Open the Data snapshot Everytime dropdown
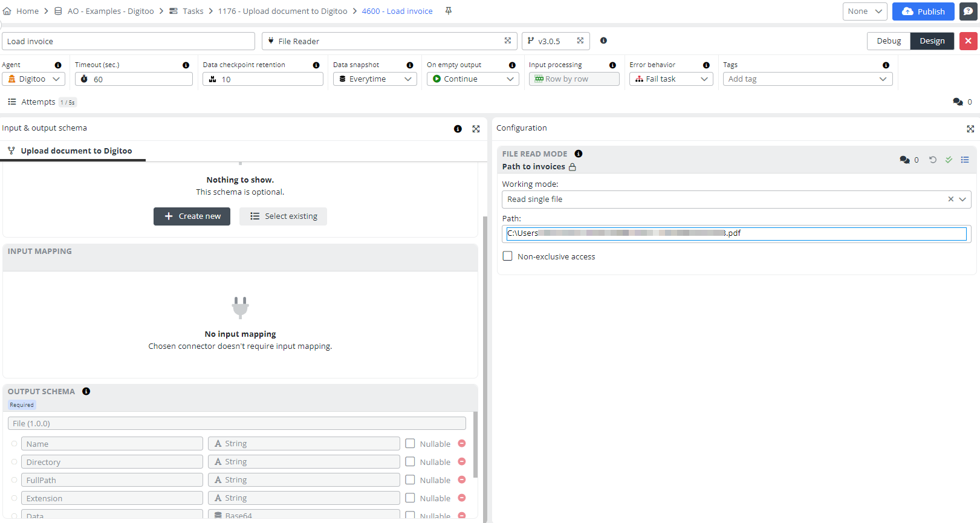The width and height of the screenshot is (980, 523). click(x=374, y=79)
